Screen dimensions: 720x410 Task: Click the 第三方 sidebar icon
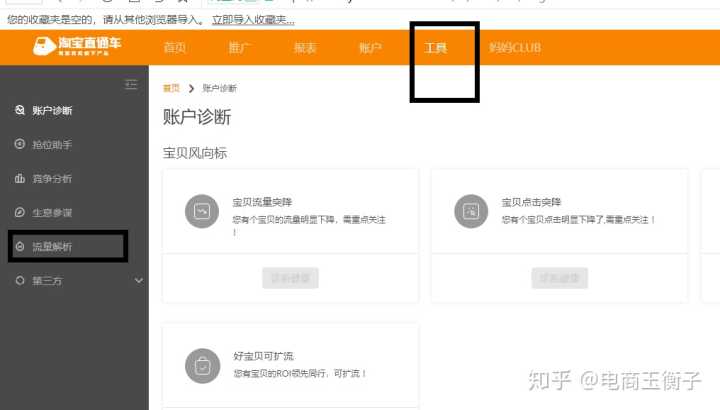click(x=19, y=280)
